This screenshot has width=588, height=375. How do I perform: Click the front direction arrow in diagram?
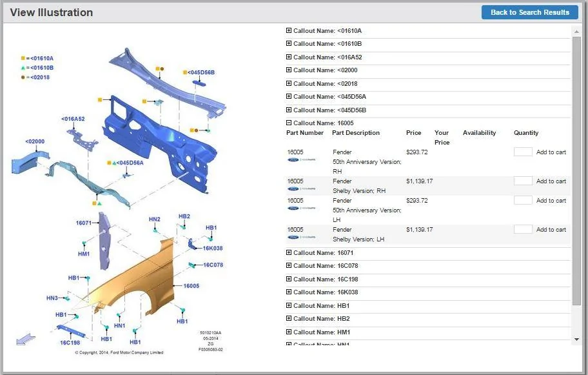point(26,340)
